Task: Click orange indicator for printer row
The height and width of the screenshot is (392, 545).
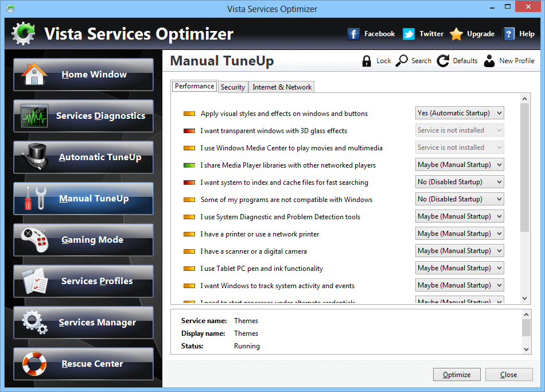Action: (189, 234)
